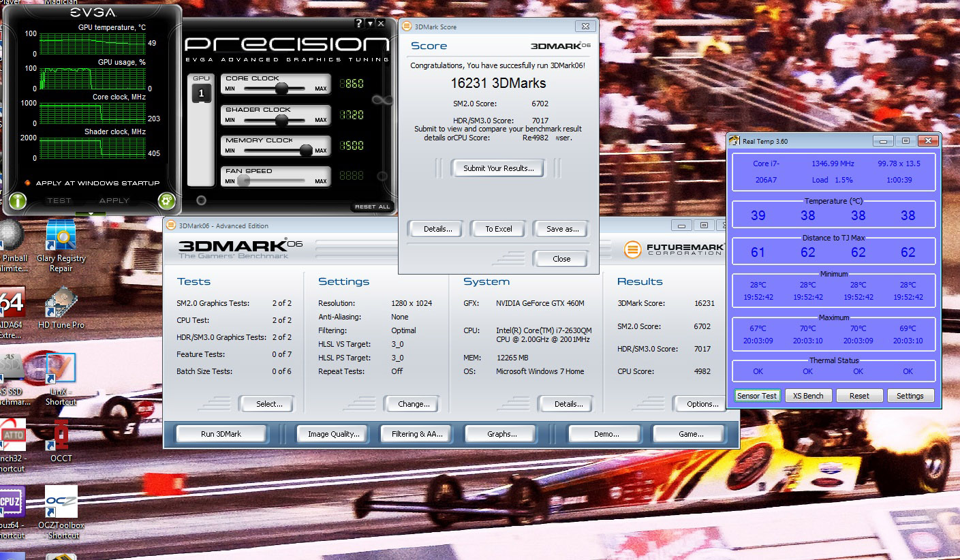
Task: Click the GPU usage graph
Action: (93, 78)
